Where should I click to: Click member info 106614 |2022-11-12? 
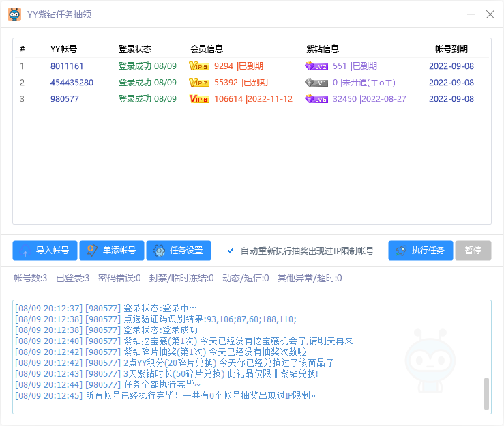pos(253,99)
